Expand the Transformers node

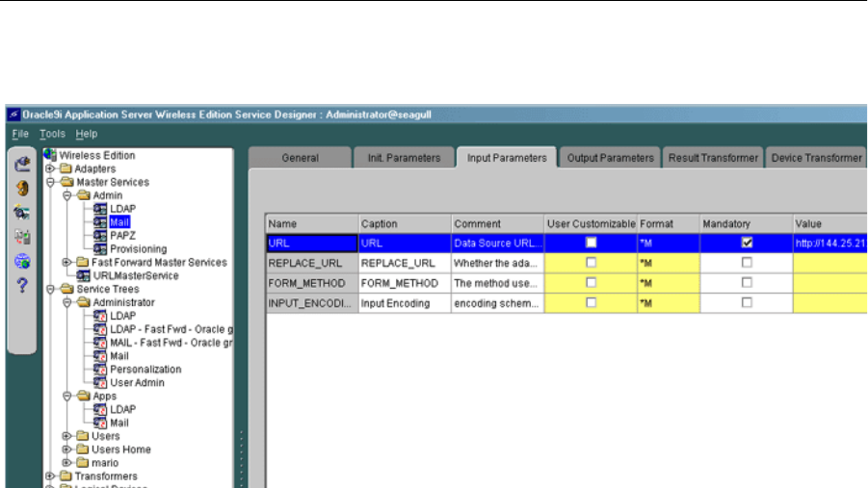[50, 475]
